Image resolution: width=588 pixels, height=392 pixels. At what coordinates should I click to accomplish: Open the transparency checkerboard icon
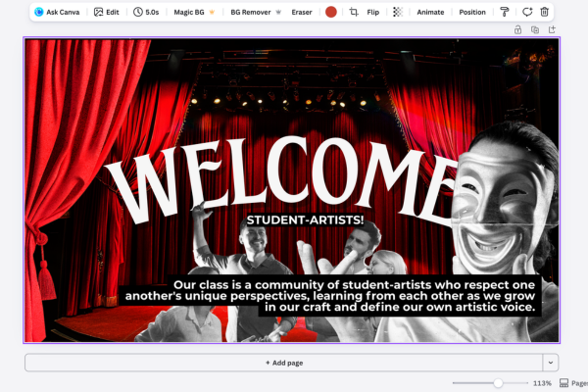(x=396, y=12)
